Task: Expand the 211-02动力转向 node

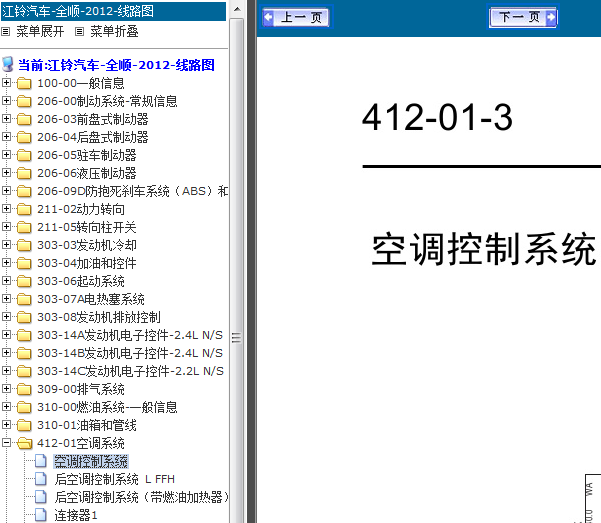Action: point(6,209)
